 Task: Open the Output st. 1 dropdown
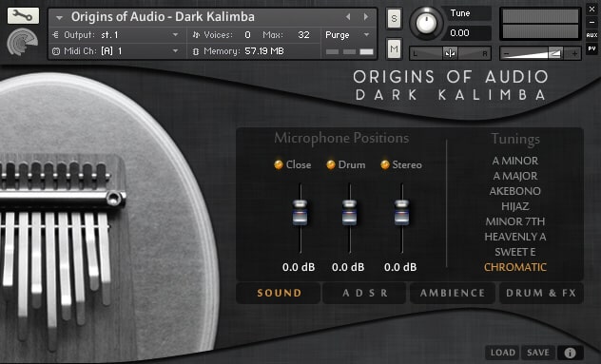tap(116, 35)
